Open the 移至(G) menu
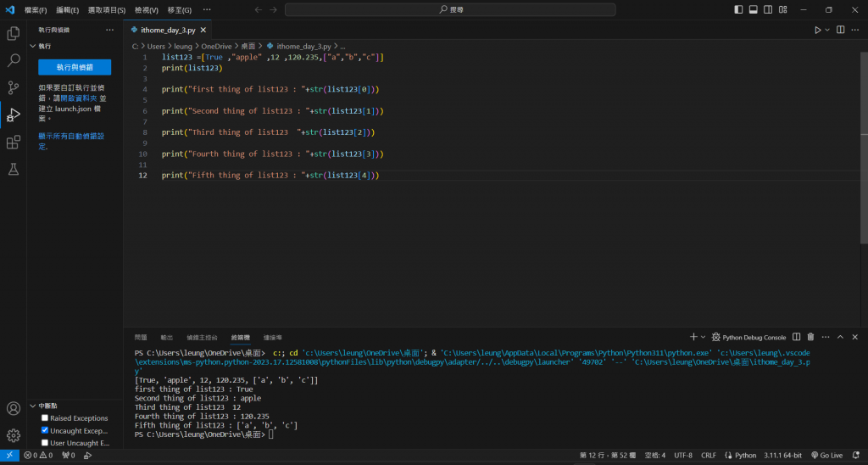The width and height of the screenshot is (868, 465). pos(180,10)
